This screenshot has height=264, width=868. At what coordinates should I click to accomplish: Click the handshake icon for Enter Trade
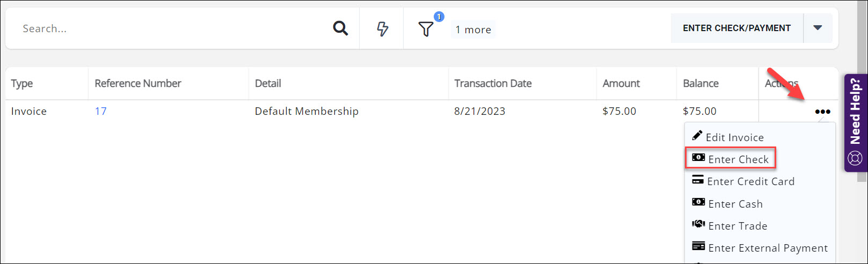[698, 224]
